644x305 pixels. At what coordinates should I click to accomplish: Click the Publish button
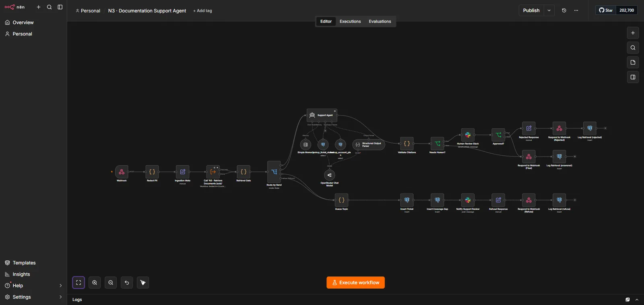pos(531,10)
